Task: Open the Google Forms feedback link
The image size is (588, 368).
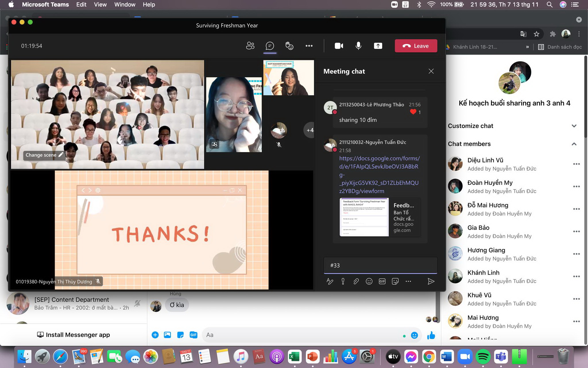Action: tap(379, 175)
